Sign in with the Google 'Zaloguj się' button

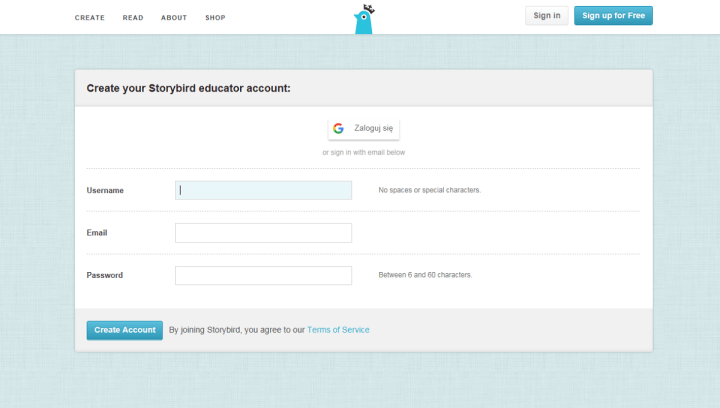coord(364,129)
